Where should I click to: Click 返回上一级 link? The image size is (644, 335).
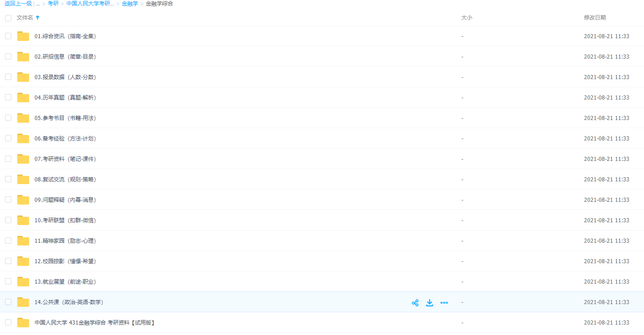pyautogui.click(x=18, y=4)
